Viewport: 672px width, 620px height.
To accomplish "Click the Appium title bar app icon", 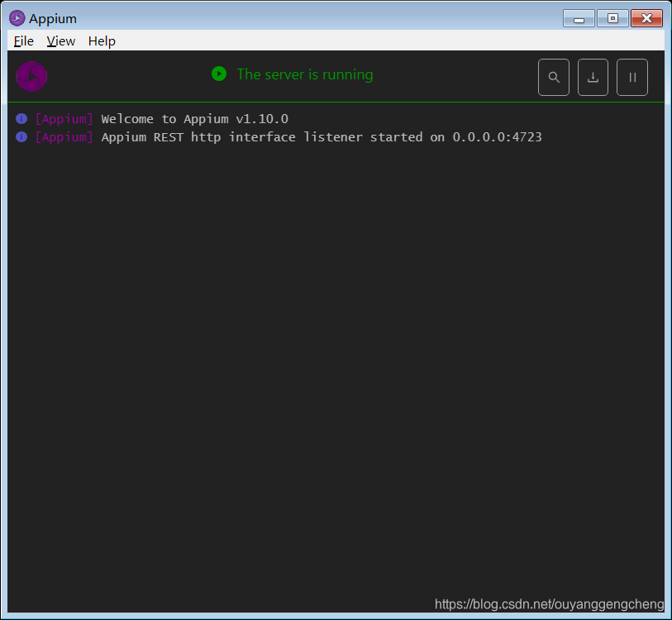I will coord(17,18).
